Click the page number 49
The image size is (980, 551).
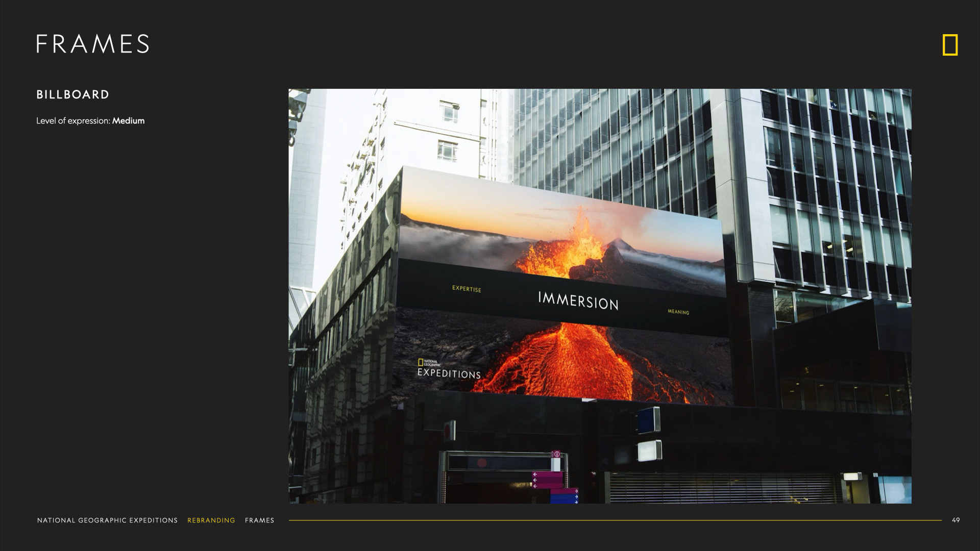pyautogui.click(x=955, y=520)
